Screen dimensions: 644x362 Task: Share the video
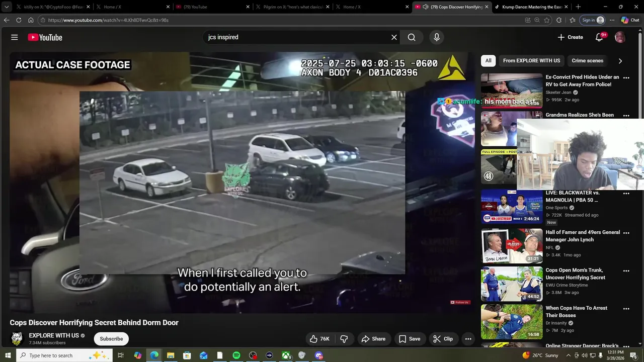pos(373,339)
